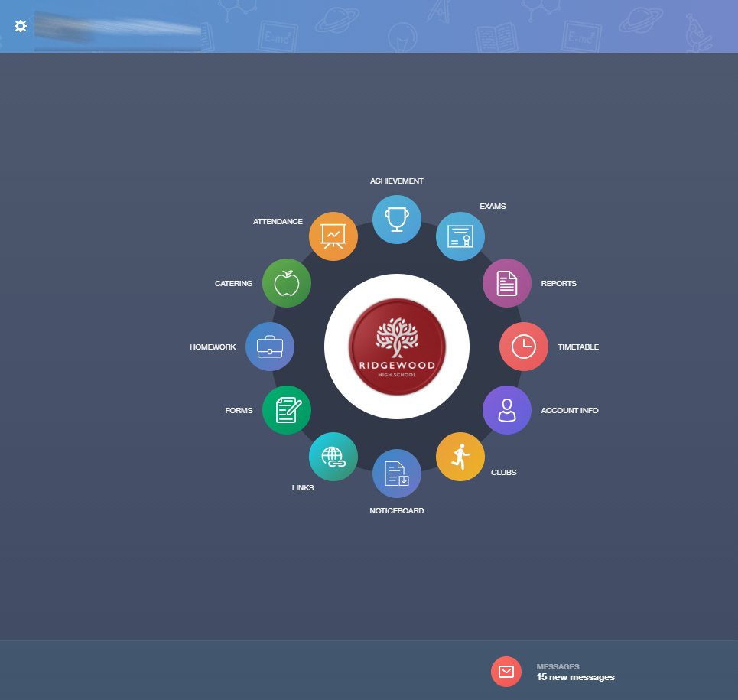The image size is (738, 700).
Task: Open the Reports document icon
Action: (506, 282)
